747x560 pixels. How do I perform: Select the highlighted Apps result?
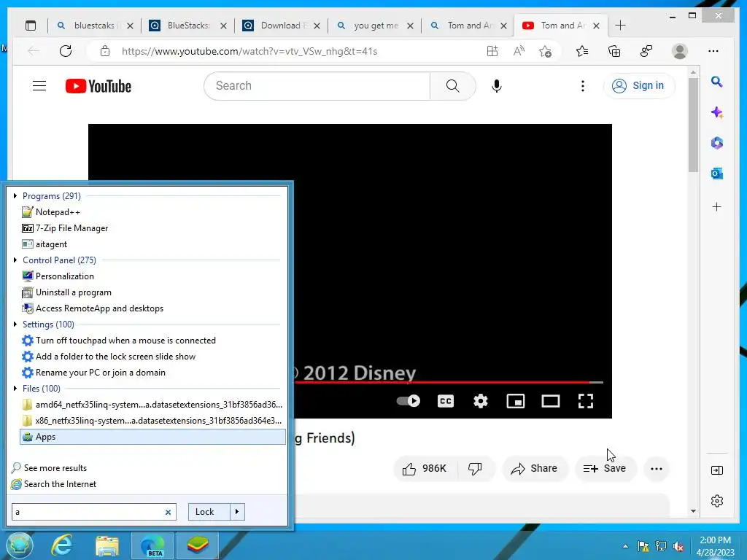coord(152,437)
